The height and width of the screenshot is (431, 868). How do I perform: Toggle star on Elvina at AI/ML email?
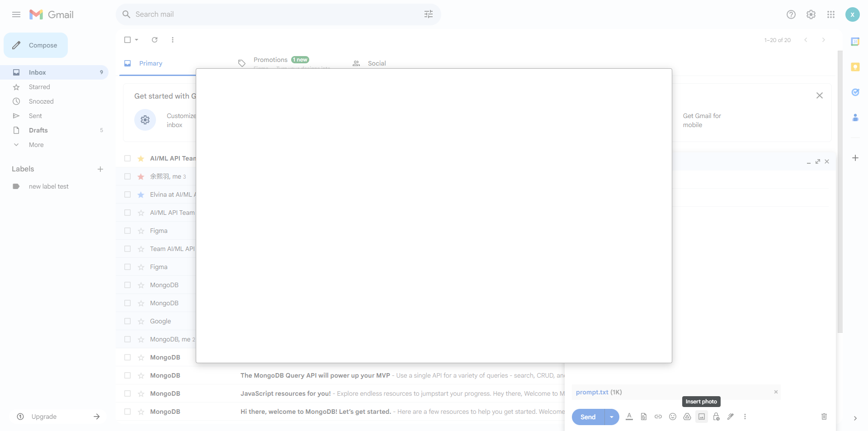coord(141,194)
